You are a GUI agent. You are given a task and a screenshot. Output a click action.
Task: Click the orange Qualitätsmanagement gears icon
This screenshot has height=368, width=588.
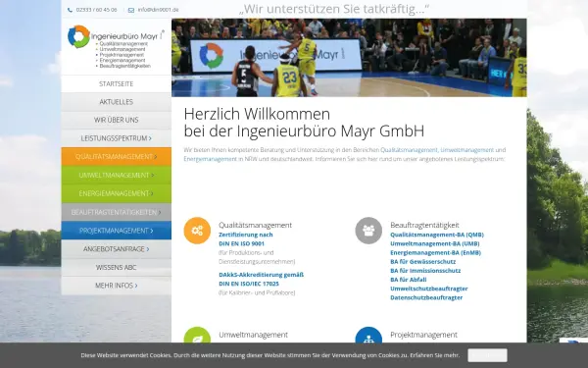[197, 231]
